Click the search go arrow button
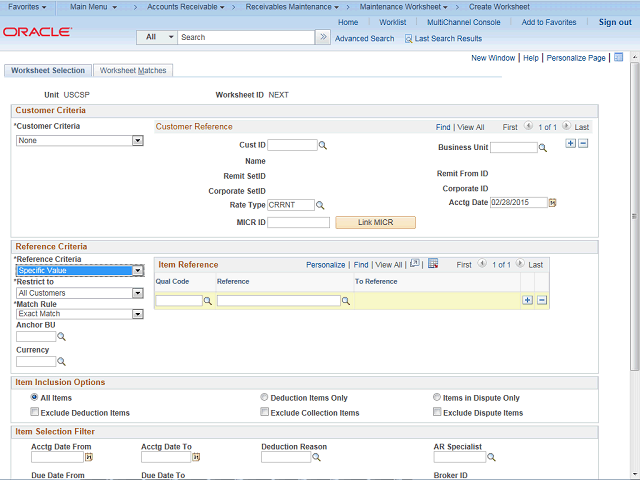Image resolution: width=640 pixels, height=480 pixels. [322, 37]
